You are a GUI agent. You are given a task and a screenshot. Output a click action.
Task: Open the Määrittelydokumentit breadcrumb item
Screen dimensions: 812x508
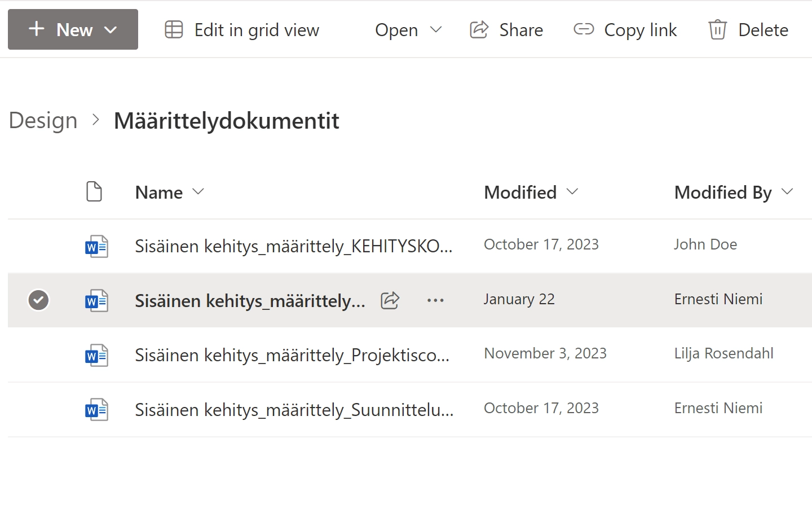(x=226, y=120)
